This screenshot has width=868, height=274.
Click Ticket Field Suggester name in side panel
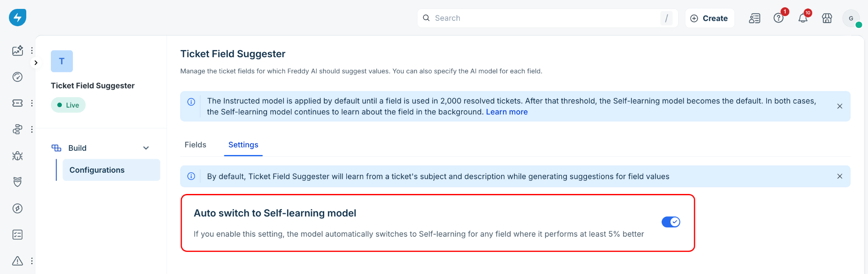pyautogui.click(x=93, y=86)
